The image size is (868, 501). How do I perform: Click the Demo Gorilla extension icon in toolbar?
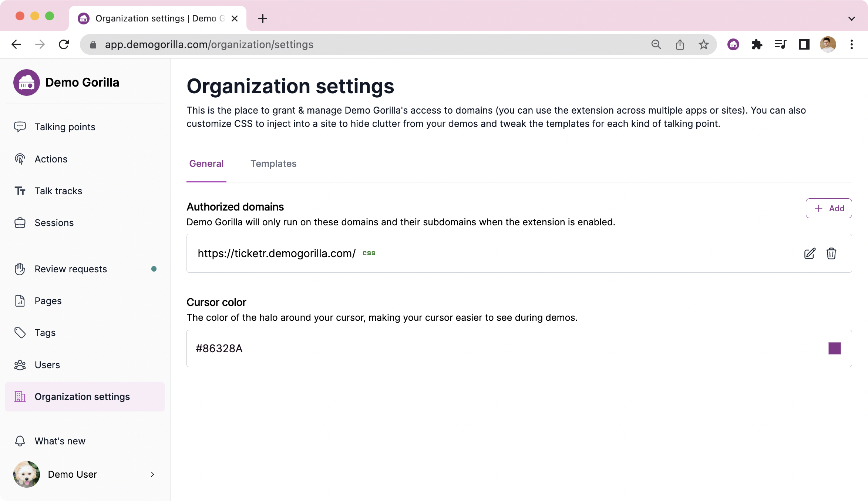[x=733, y=45]
